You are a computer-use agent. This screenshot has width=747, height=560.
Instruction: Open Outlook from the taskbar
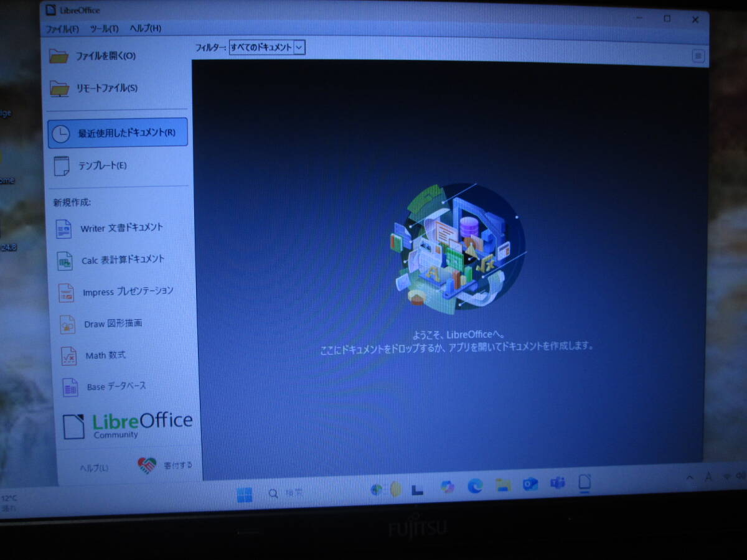[530, 484]
